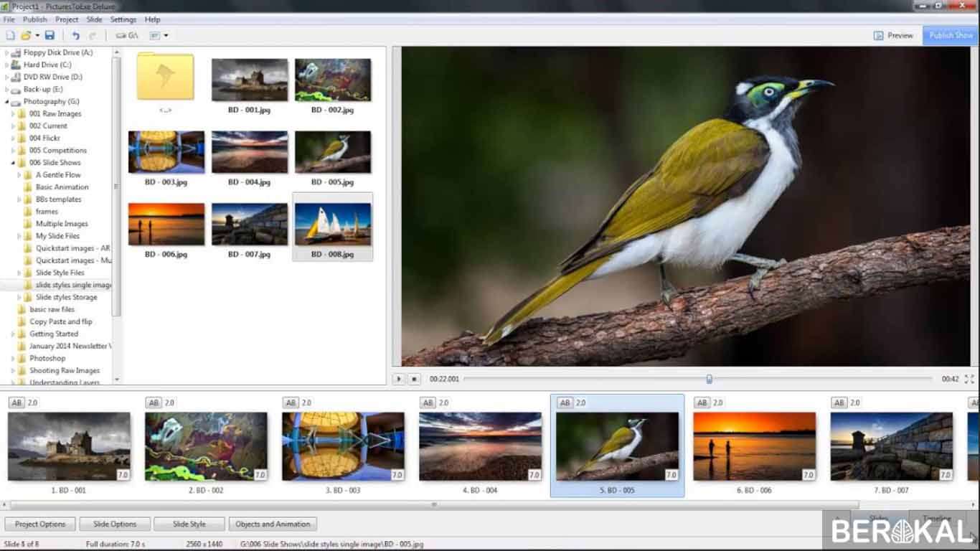The height and width of the screenshot is (551, 980).
Task: Select the 004 Flickr folder
Action: (44, 138)
